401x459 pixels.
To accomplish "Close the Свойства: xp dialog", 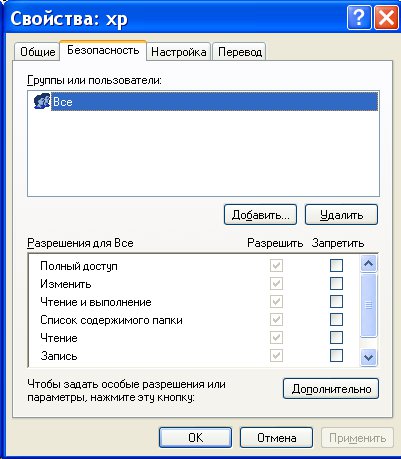I will pyautogui.click(x=386, y=17).
